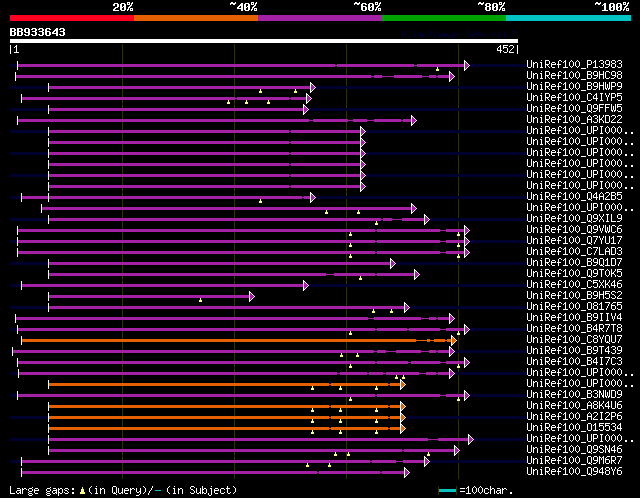Click the cyan ~100% identity legend segment

[569, 18]
